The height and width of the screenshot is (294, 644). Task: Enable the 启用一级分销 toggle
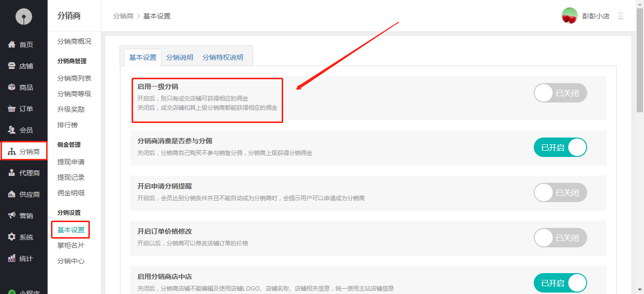560,92
